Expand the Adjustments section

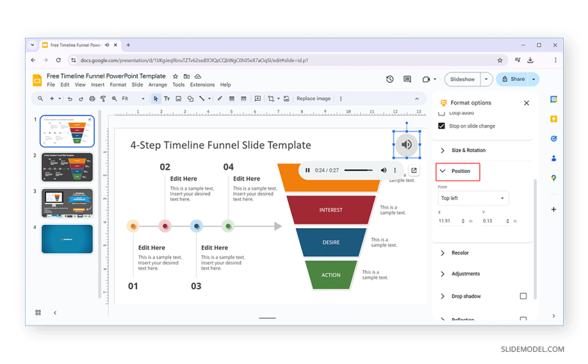[x=443, y=274]
